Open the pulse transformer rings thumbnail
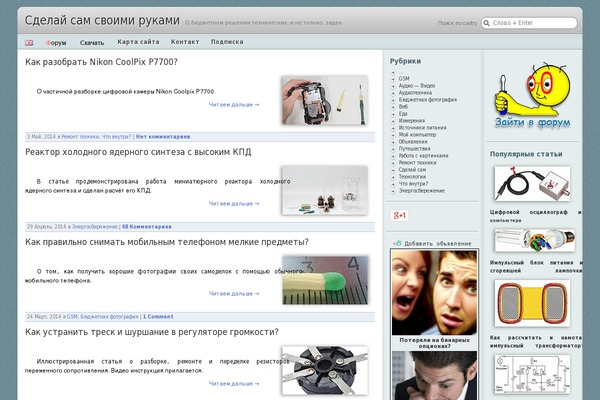This screenshot has height=400, width=600. pos(532,303)
